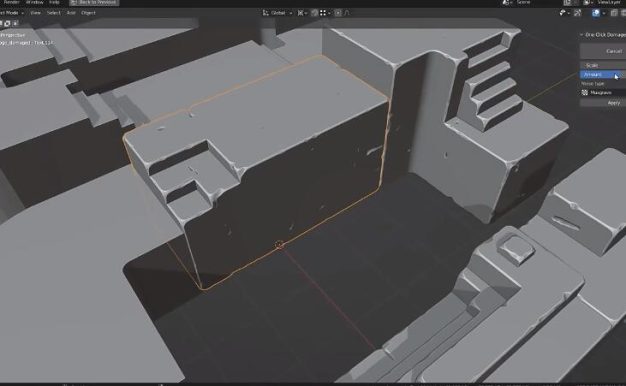The width and height of the screenshot is (626, 386).
Task: Open the Global transform orientation dropdown
Action: [x=277, y=13]
